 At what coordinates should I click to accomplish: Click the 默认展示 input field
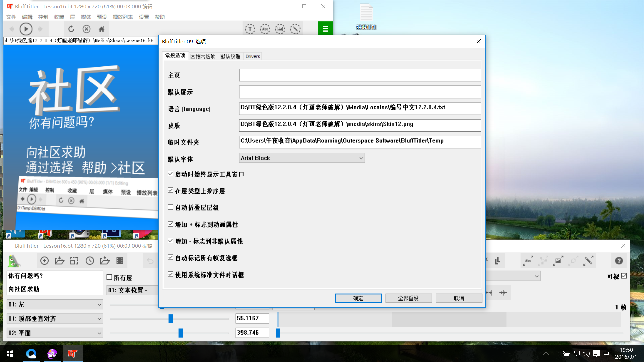point(360,92)
